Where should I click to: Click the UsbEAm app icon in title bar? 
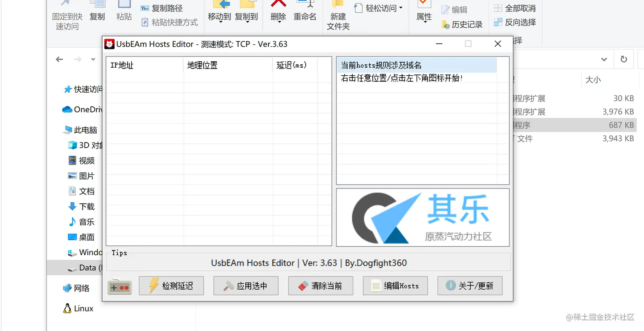pyautogui.click(x=109, y=44)
